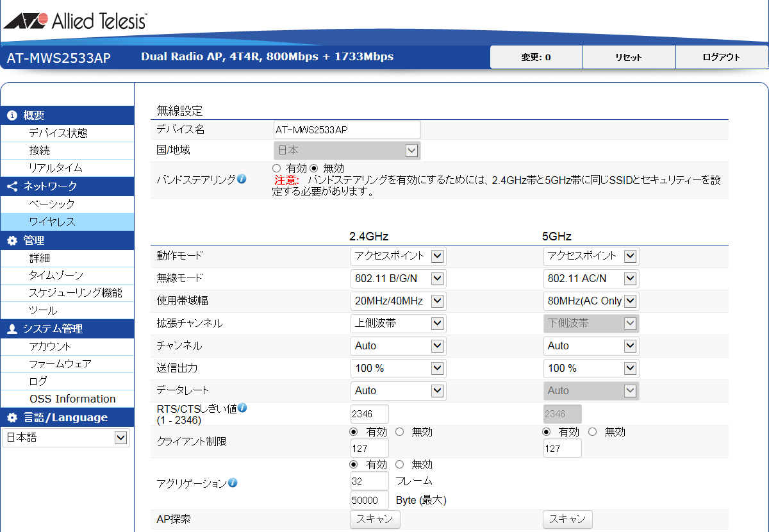The image size is (769, 532).
Task: Click the Allied Telesis logo
Action: [76, 22]
